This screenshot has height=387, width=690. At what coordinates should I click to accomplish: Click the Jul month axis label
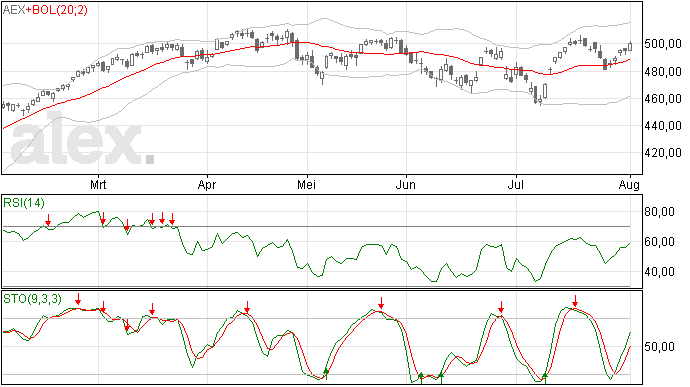tap(515, 185)
